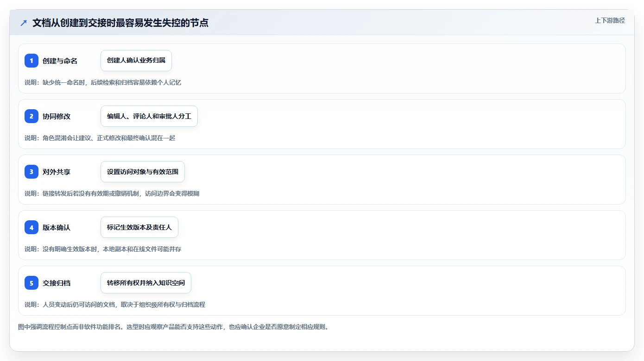Click the note about 缺少统一命名时

click(x=103, y=82)
